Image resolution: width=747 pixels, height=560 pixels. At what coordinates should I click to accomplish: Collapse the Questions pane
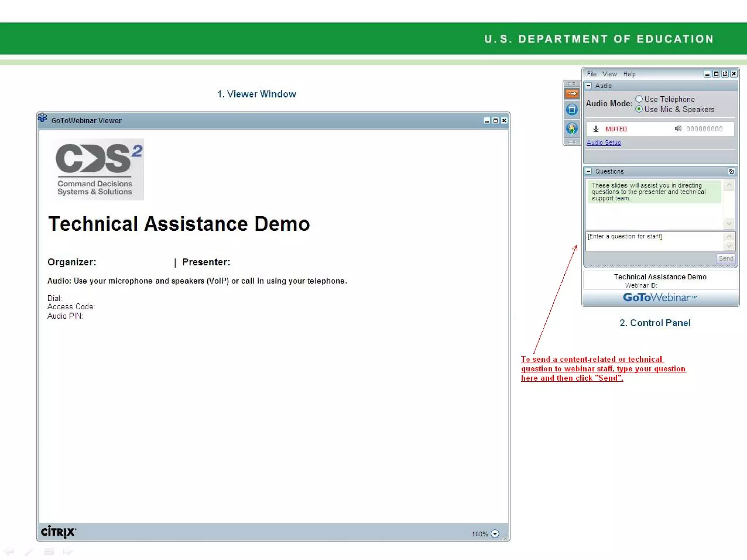pyautogui.click(x=588, y=171)
